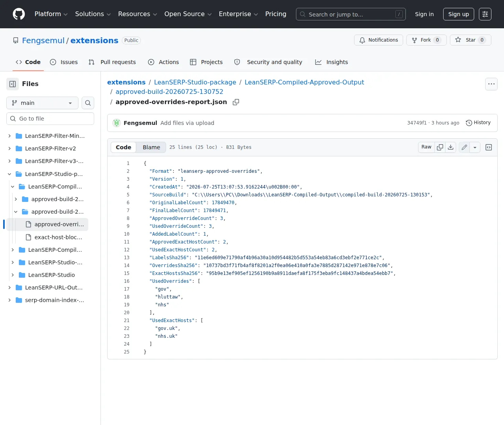The height and width of the screenshot is (425, 504).
Task: Open the approved-build folder crumb ending 130752
Action: [x=169, y=92]
